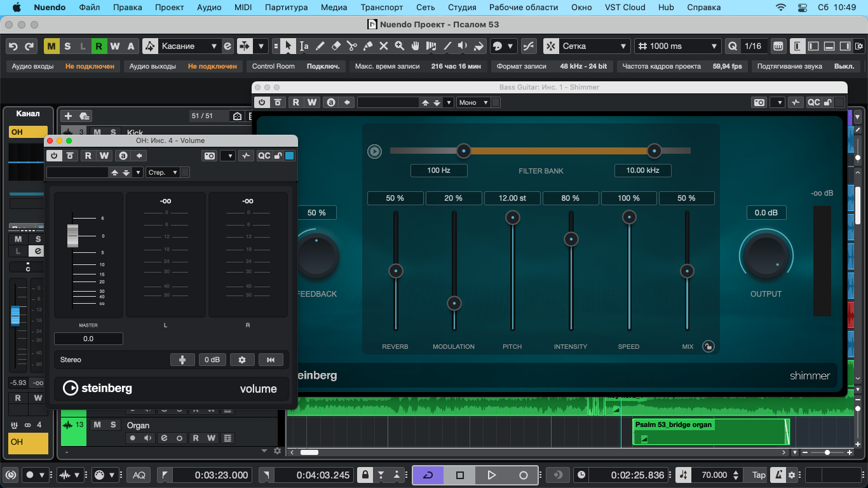Screen dimensions: 868x488
Task: Click the Redo arrow in toolbar
Action: click(x=29, y=46)
